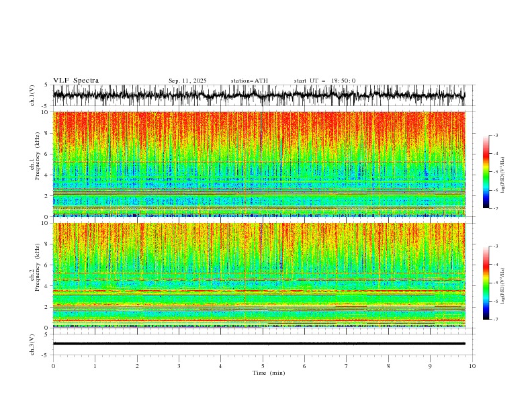Click the time-axis tick label "3"

click(x=179, y=366)
